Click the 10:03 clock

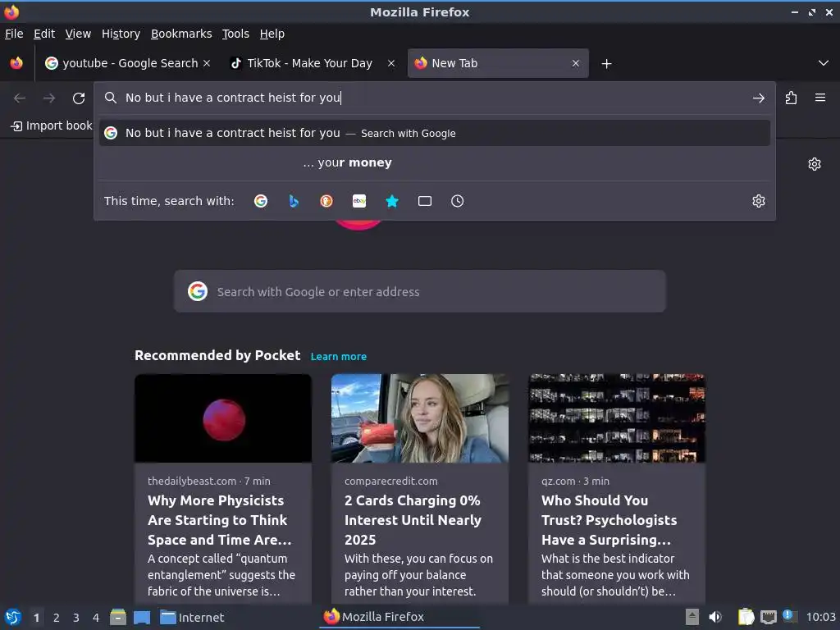[820, 617]
